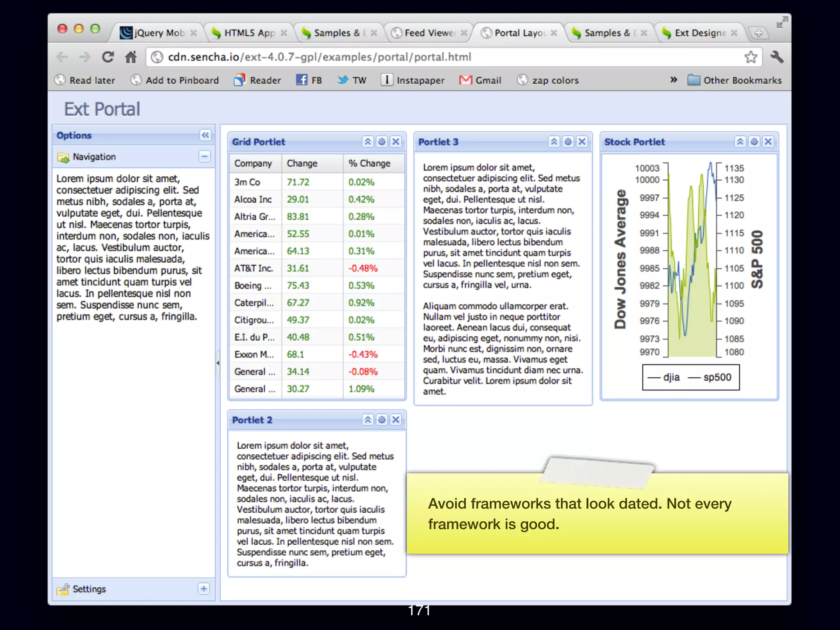Select the 3m Co grid row

tap(317, 182)
